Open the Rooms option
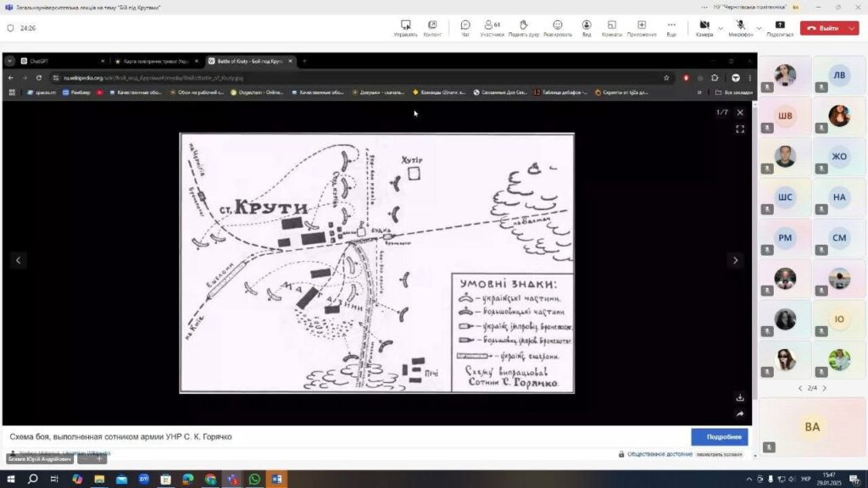This screenshot has width=868, height=488. tap(611, 28)
